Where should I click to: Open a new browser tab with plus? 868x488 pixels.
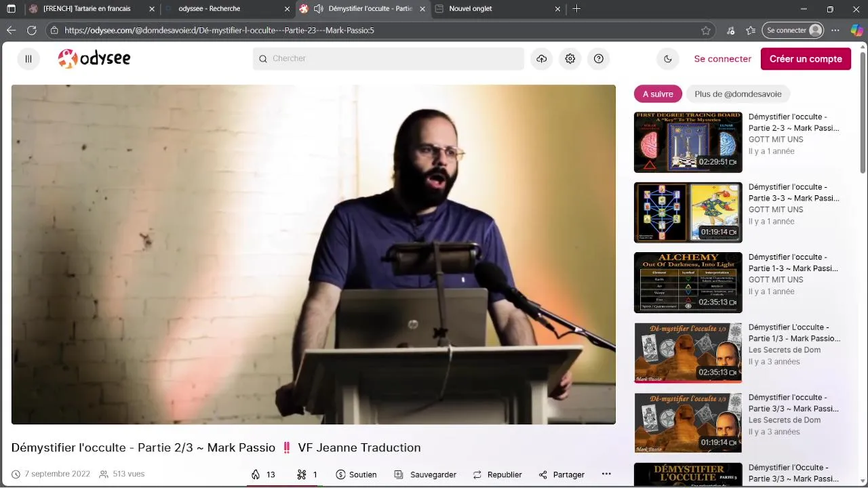tap(576, 9)
